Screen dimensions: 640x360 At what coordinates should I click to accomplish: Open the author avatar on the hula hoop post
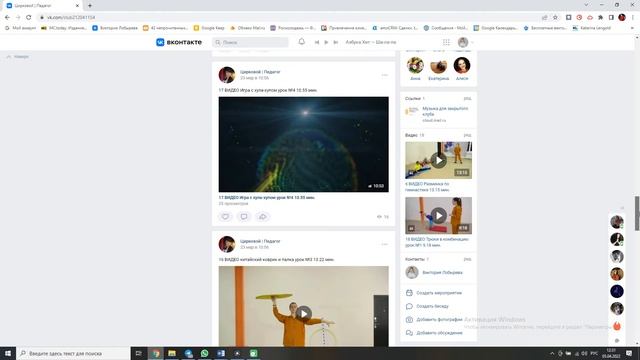pos(227,75)
